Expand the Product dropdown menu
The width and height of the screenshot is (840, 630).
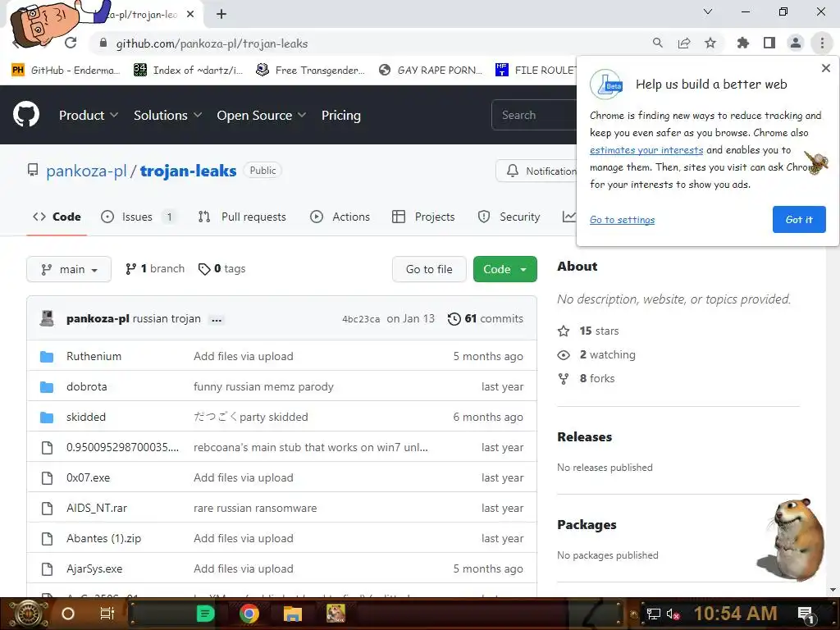tap(89, 115)
